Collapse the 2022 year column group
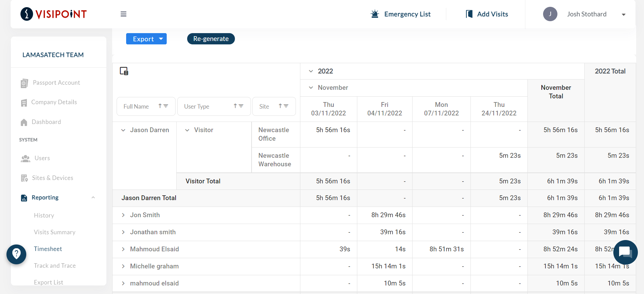 (x=311, y=71)
